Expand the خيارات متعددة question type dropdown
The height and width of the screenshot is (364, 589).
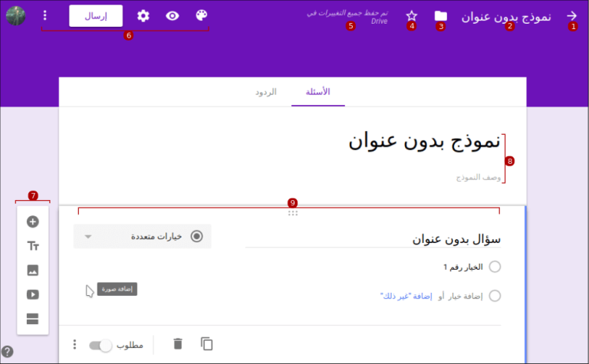(x=143, y=237)
